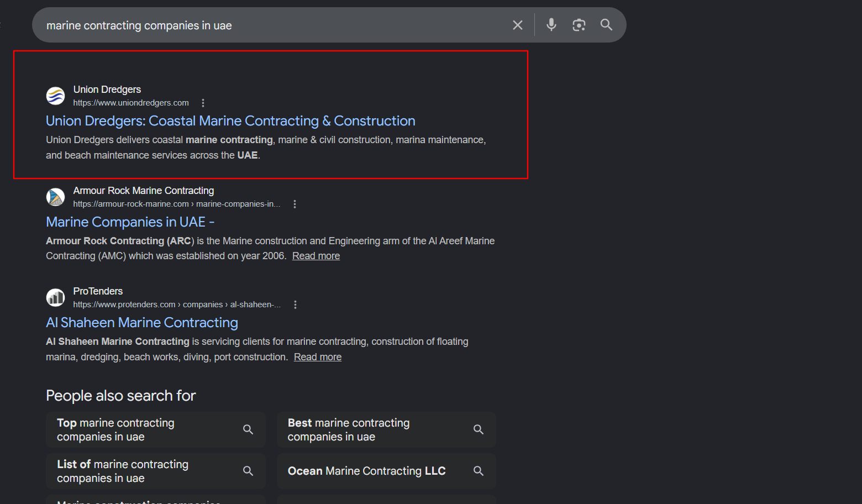Click search icon beside Top marine contracting suggestion
Image resolution: width=862 pixels, height=504 pixels.
248,429
